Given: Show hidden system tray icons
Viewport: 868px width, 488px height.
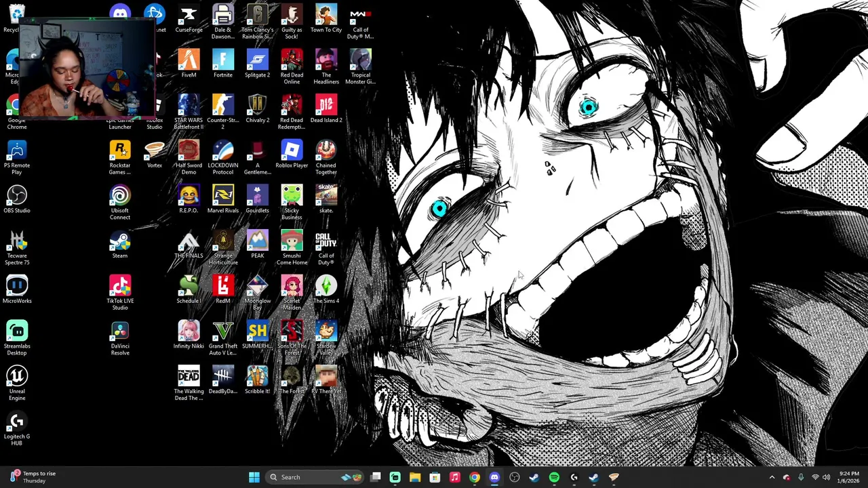Looking at the screenshot, I should (772, 477).
